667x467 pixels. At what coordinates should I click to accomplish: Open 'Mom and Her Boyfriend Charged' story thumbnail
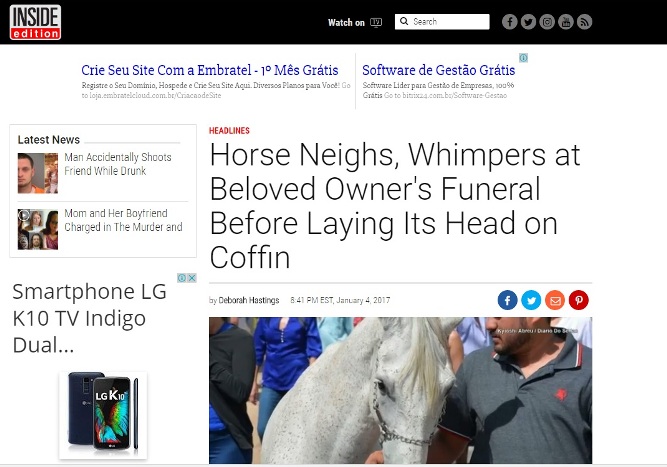pos(38,229)
